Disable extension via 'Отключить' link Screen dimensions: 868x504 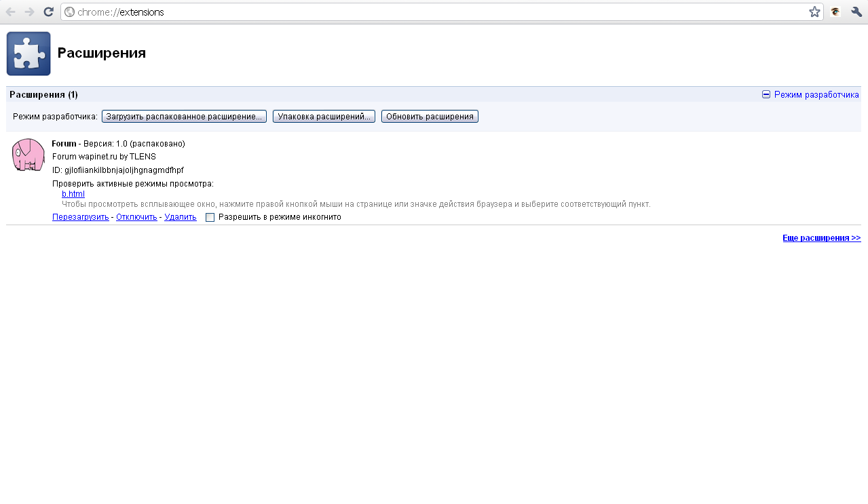[x=136, y=217]
